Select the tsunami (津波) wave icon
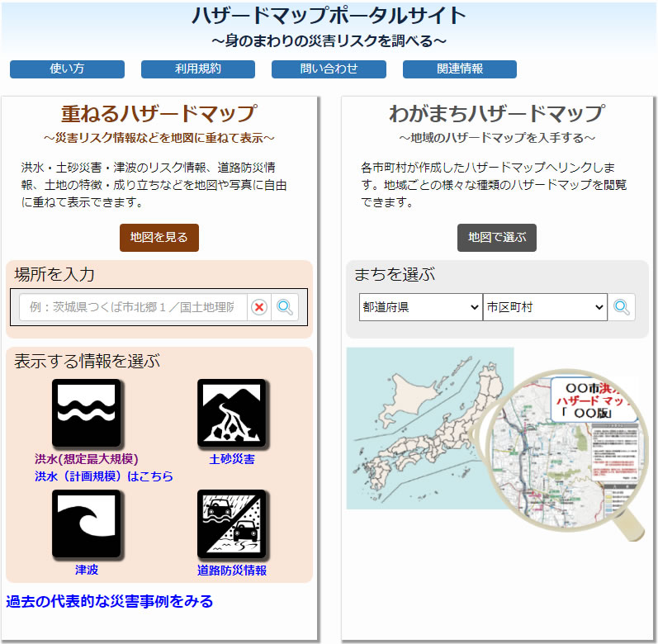 tap(87, 524)
